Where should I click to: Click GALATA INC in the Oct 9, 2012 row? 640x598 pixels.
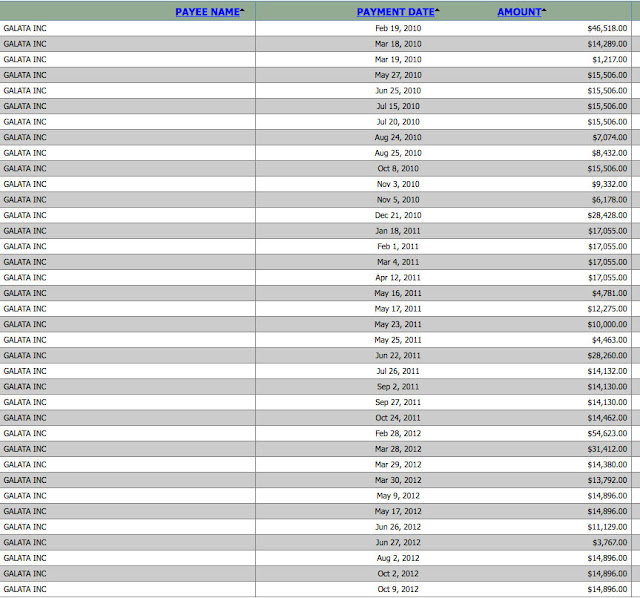click(x=25, y=589)
